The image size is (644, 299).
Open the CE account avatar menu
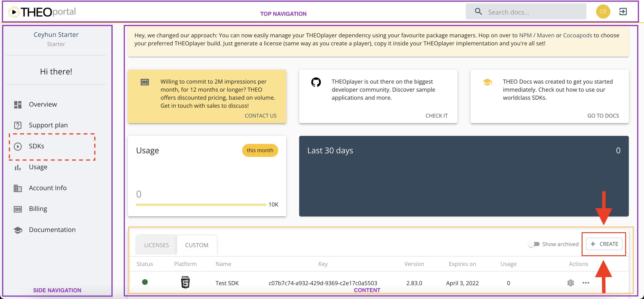click(x=603, y=11)
